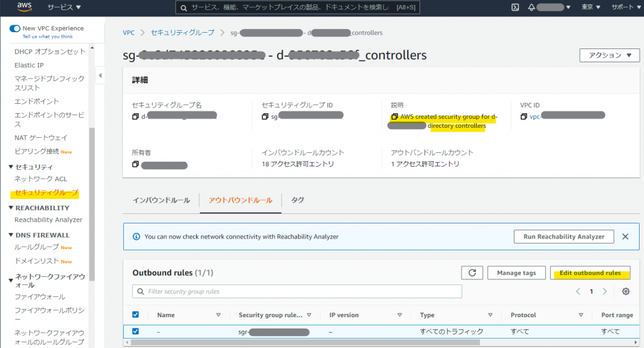Open the table preferences gear icon
This screenshot has width=644, height=348.
pos(625,291)
